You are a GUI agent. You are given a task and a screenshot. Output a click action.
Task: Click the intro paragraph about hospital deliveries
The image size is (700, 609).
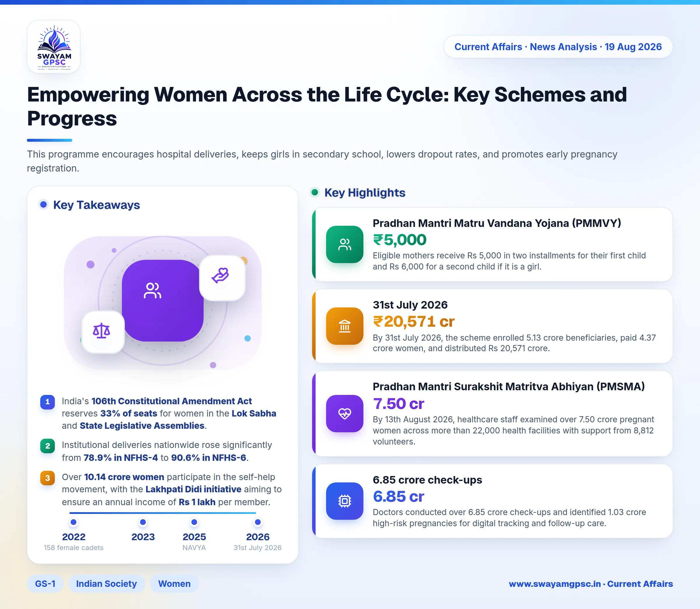[322, 161]
